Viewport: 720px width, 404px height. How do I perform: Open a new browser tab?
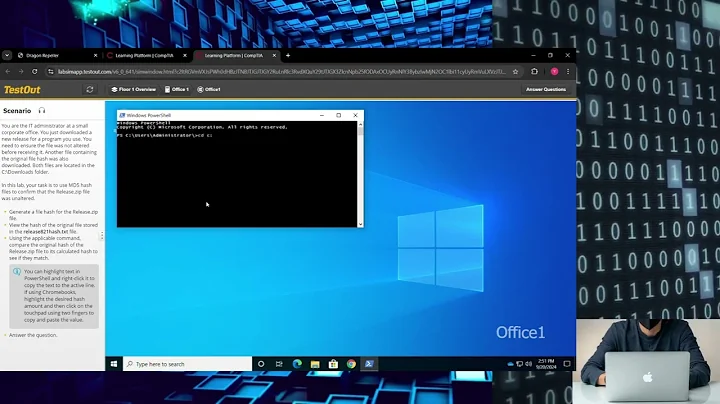click(288, 56)
